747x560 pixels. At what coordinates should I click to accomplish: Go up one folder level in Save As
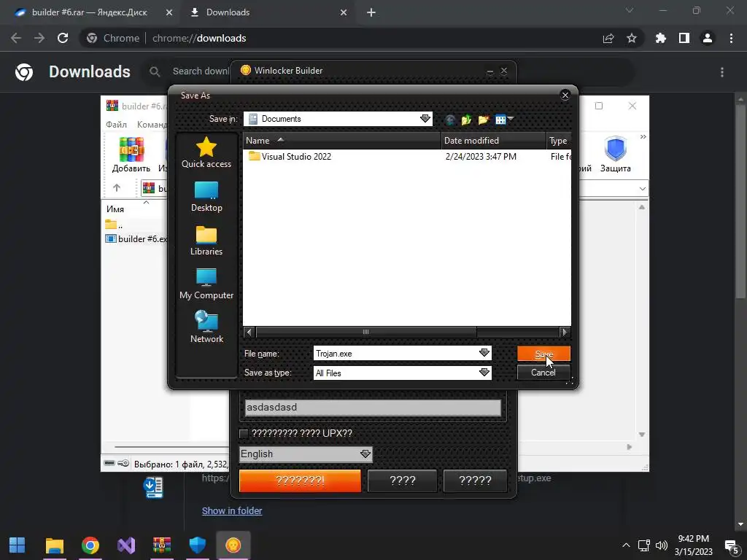466,120
